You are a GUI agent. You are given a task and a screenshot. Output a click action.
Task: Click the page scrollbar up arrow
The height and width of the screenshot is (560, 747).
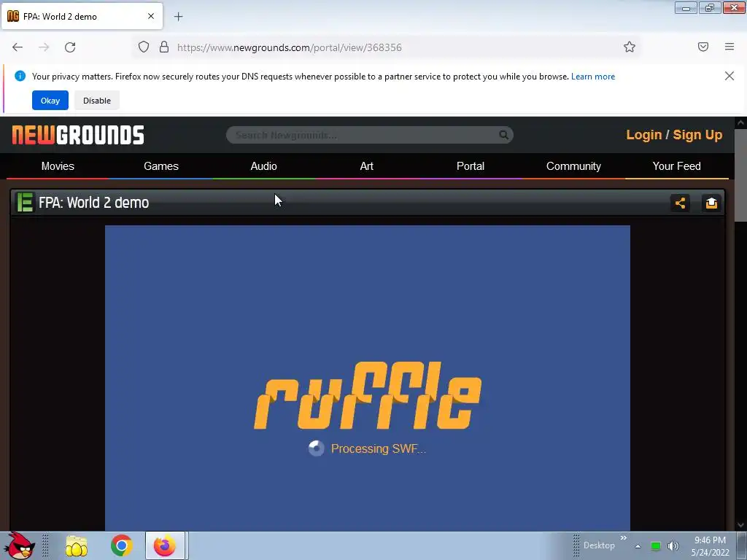click(741, 122)
